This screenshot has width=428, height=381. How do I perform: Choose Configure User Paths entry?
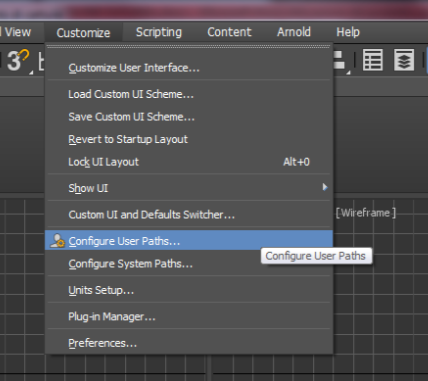pyautogui.click(x=189, y=240)
